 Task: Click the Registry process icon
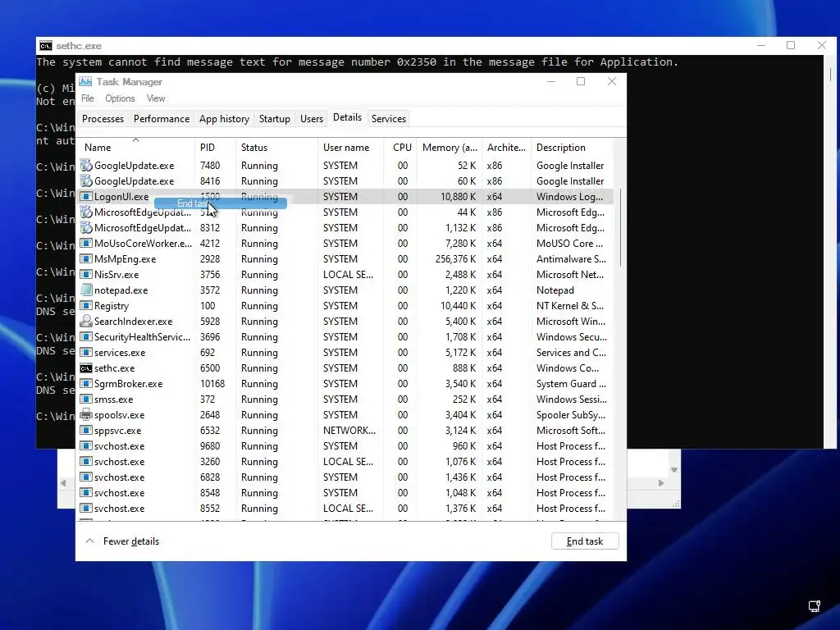(85, 305)
